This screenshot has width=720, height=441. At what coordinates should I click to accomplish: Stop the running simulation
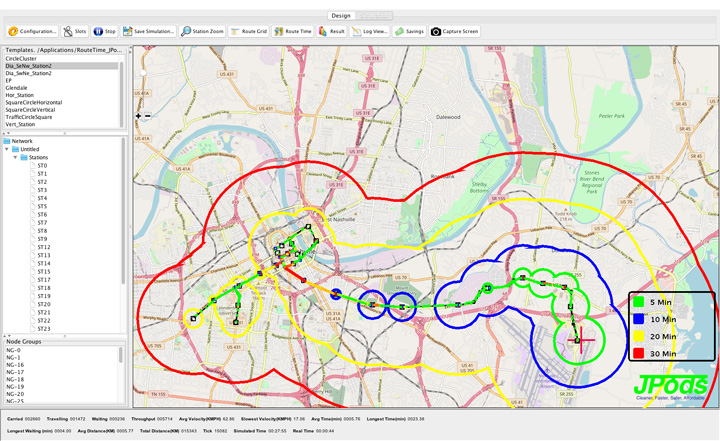pyautogui.click(x=106, y=32)
